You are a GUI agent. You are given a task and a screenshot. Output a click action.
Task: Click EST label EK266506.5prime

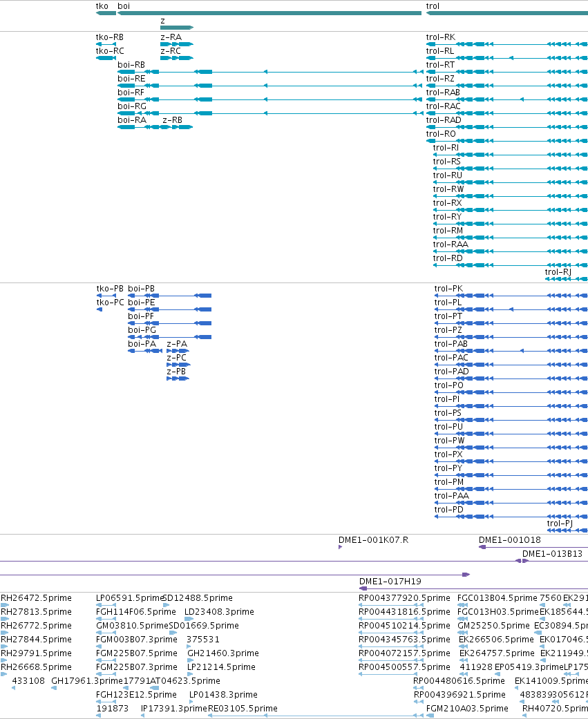[x=496, y=639]
